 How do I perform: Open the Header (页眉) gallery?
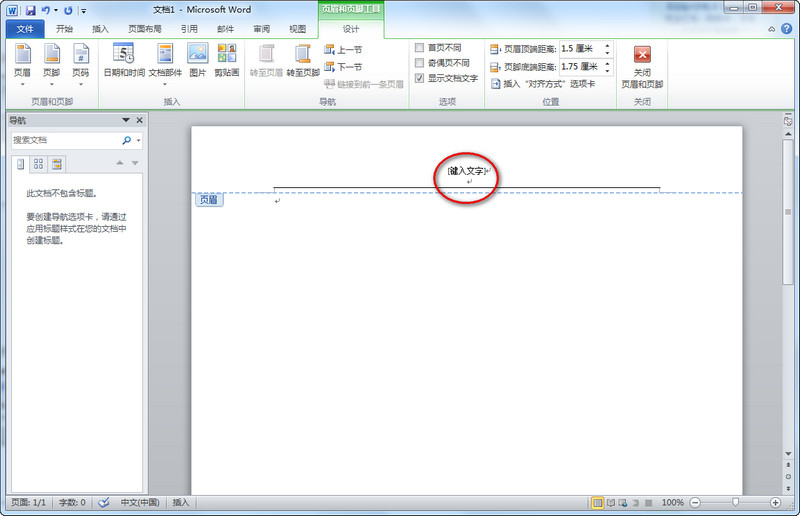(x=22, y=64)
